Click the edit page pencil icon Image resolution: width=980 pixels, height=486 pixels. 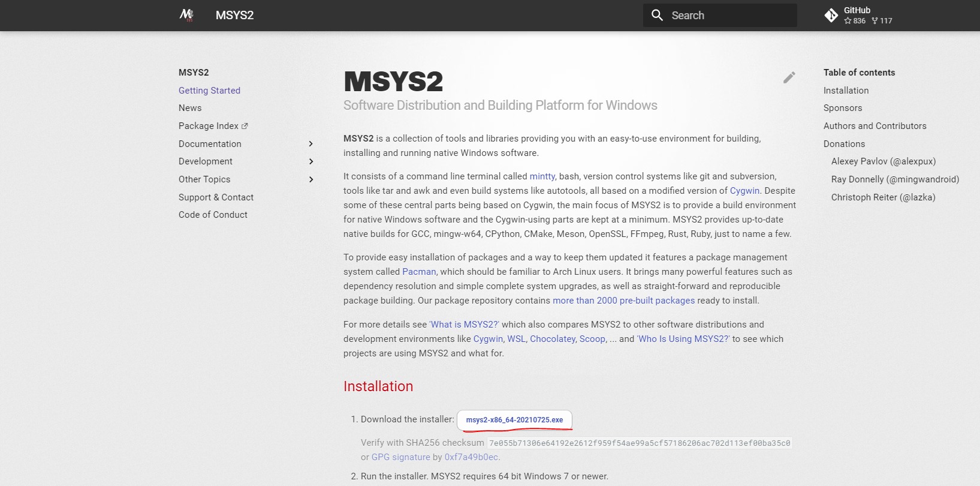click(789, 77)
